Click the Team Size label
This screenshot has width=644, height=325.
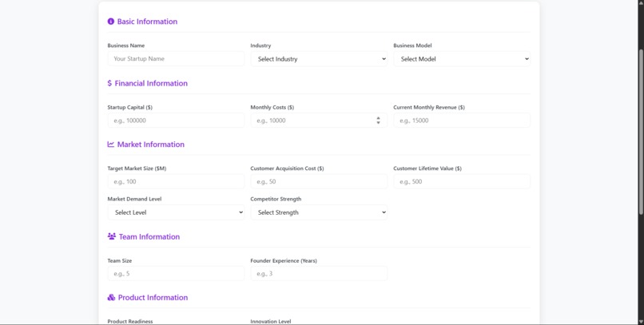pos(120,260)
